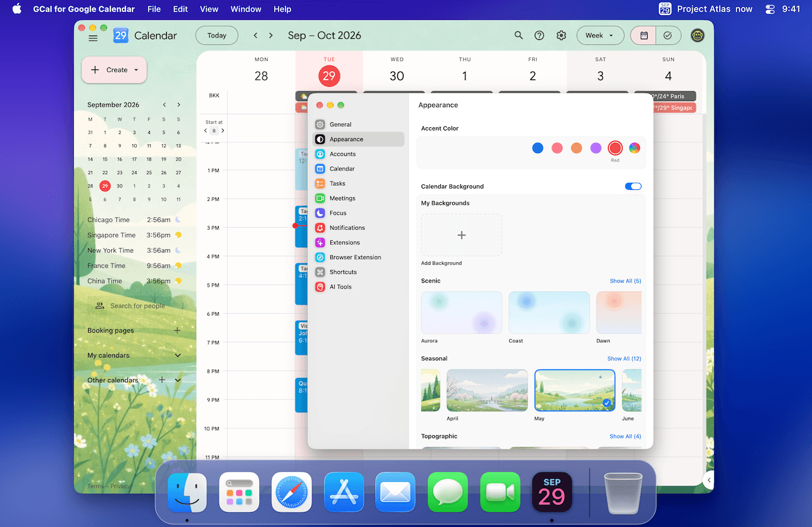812x527 pixels.
Task: Go to previous week arrow
Action: click(255, 36)
